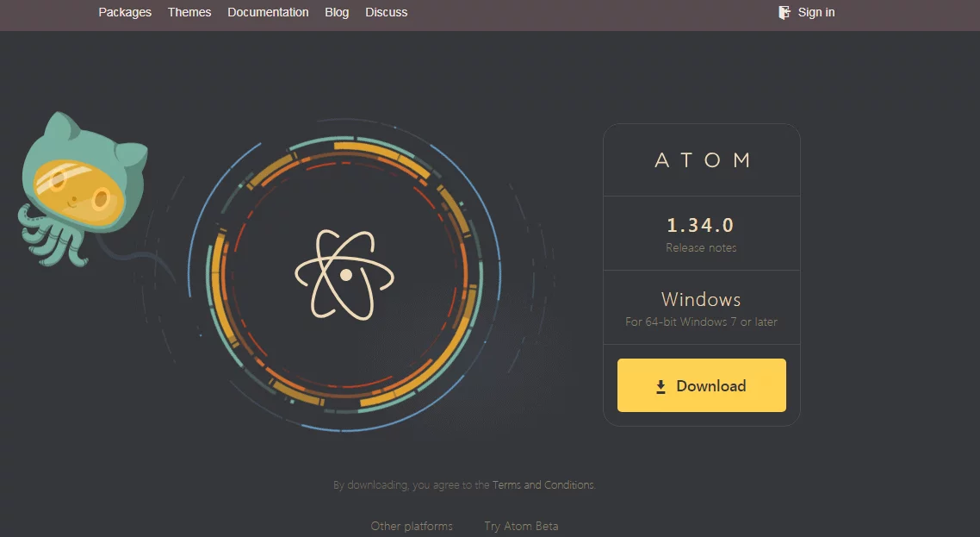Click the 1.34.0 version number
Screen dimensions: 980x537
pos(701,225)
